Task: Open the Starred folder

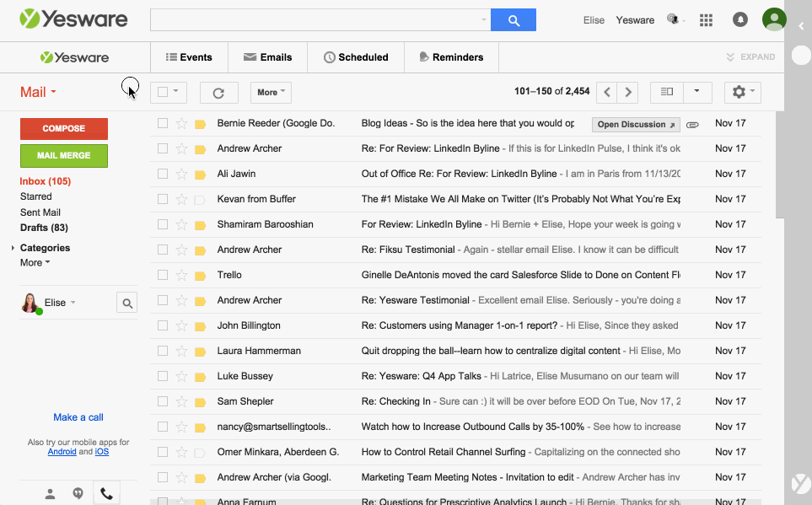Action: click(35, 196)
